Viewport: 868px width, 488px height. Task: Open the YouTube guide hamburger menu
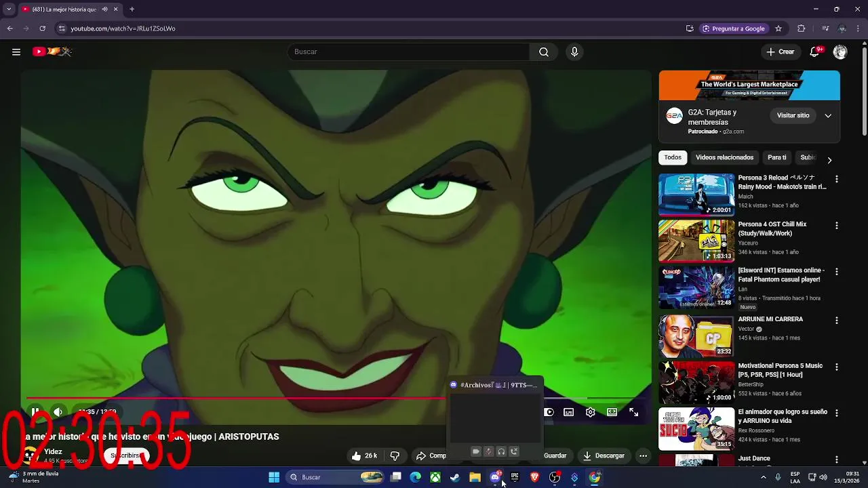16,52
